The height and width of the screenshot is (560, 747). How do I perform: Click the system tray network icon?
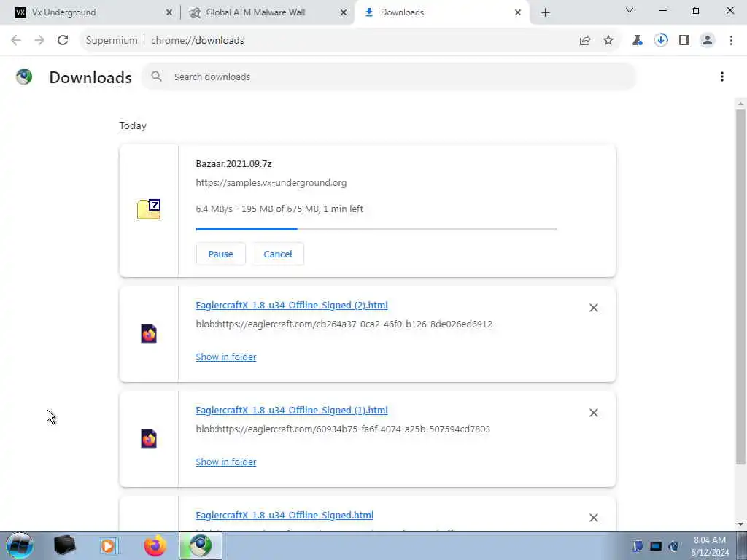tap(673, 546)
